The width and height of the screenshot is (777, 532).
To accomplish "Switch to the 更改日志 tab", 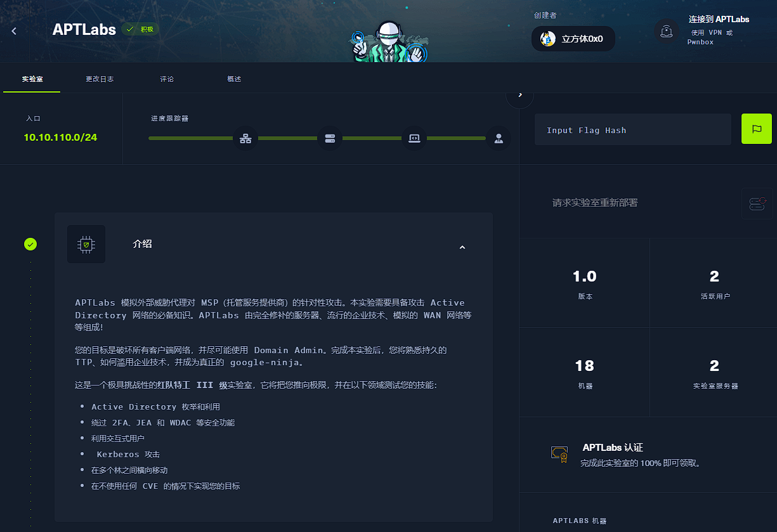I will [x=100, y=79].
